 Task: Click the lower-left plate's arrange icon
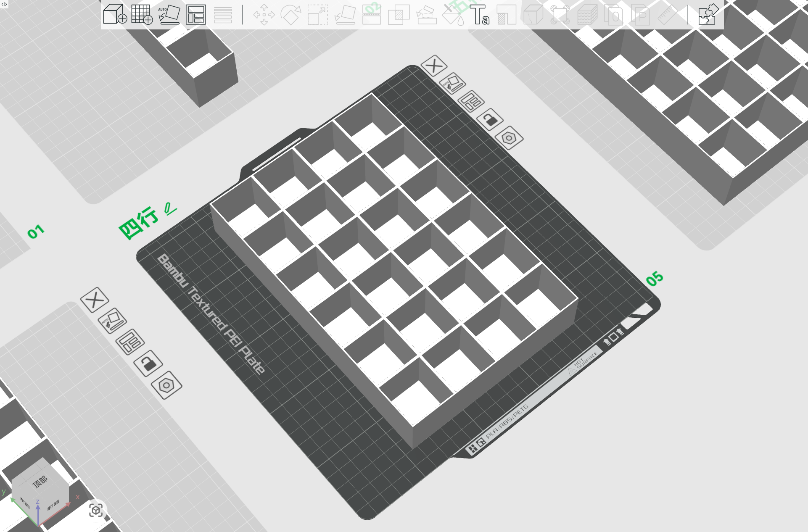pos(130,342)
